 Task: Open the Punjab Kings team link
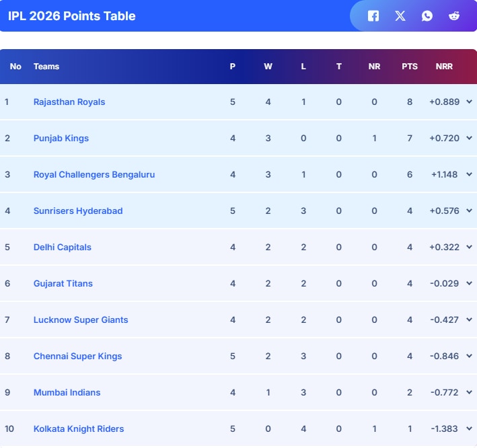click(61, 139)
